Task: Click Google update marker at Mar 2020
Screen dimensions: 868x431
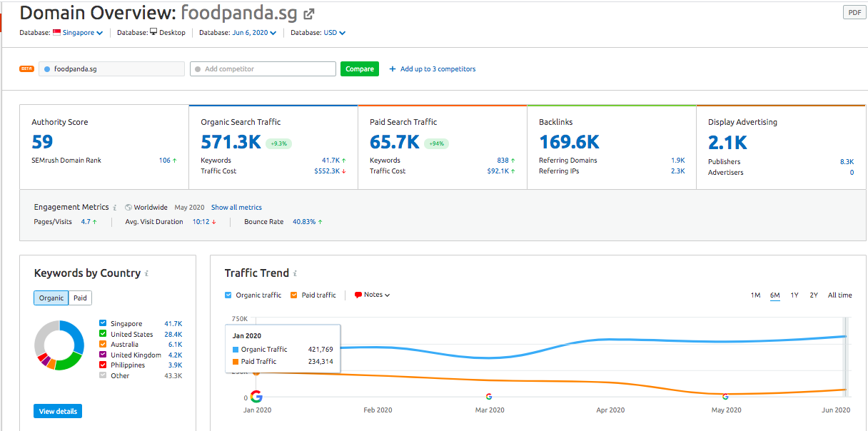Action: pyautogui.click(x=489, y=396)
